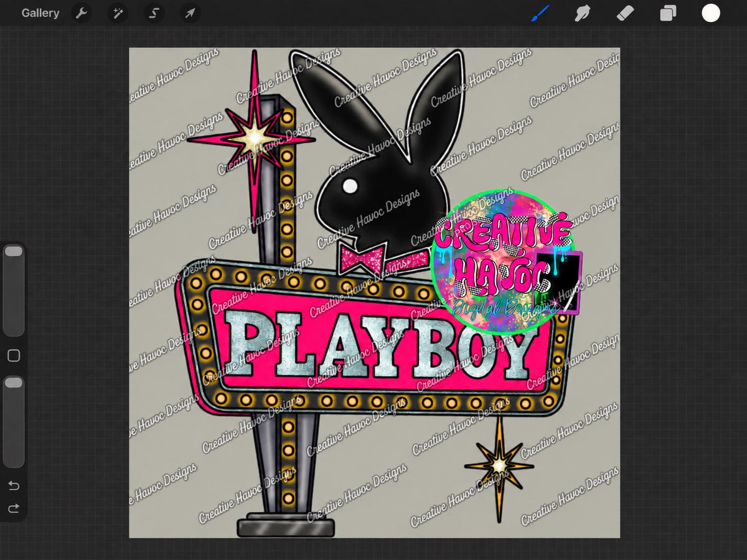
Task: Adjust the brush opacity slider
Action: click(14, 421)
